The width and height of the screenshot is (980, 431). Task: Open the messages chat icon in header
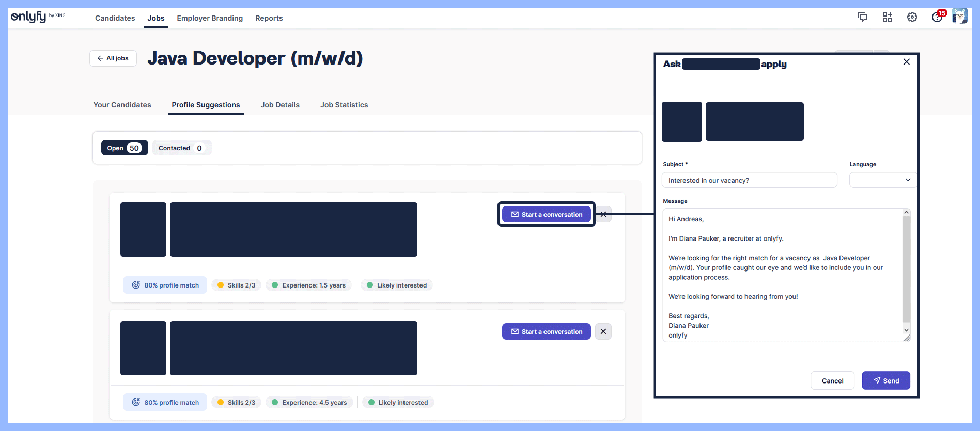pos(862,17)
